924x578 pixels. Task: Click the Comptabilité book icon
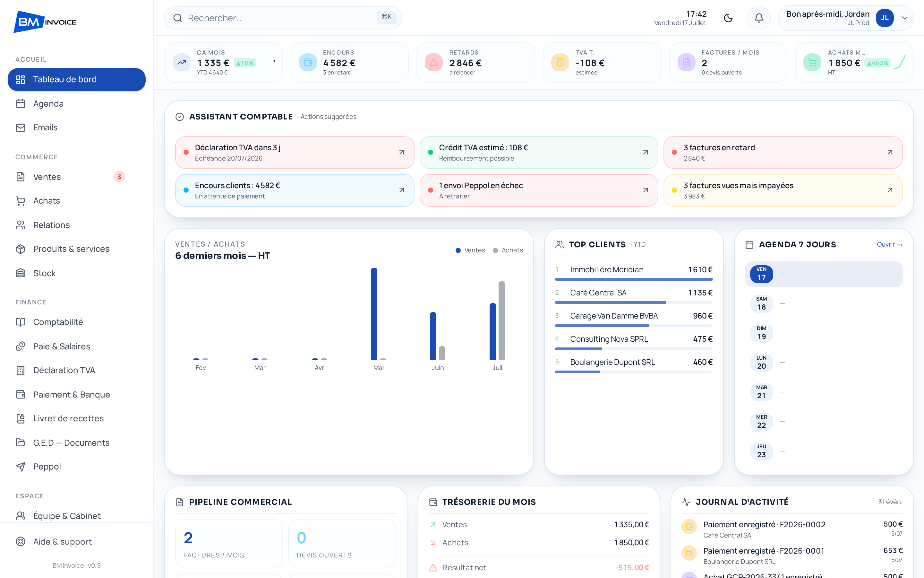point(21,322)
